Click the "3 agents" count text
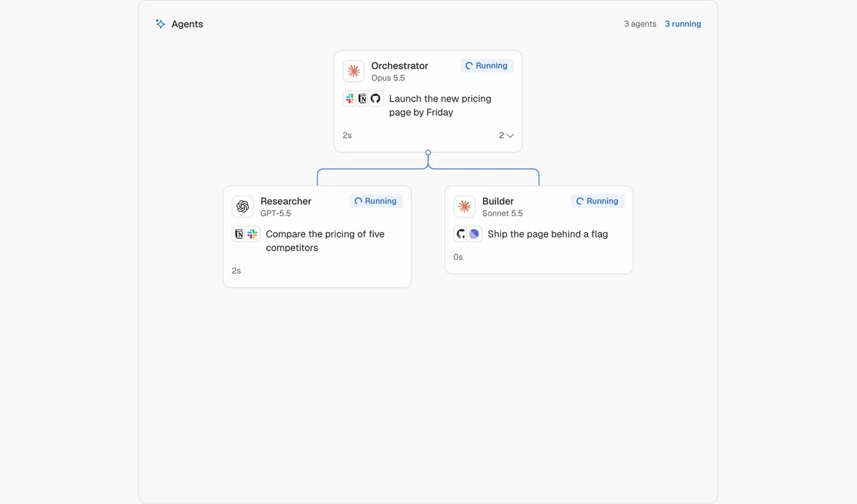The width and height of the screenshot is (857, 504). [x=640, y=24]
